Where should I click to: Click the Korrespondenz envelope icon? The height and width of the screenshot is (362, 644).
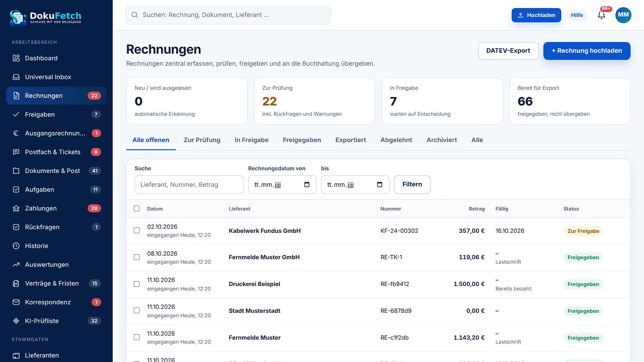(16, 302)
